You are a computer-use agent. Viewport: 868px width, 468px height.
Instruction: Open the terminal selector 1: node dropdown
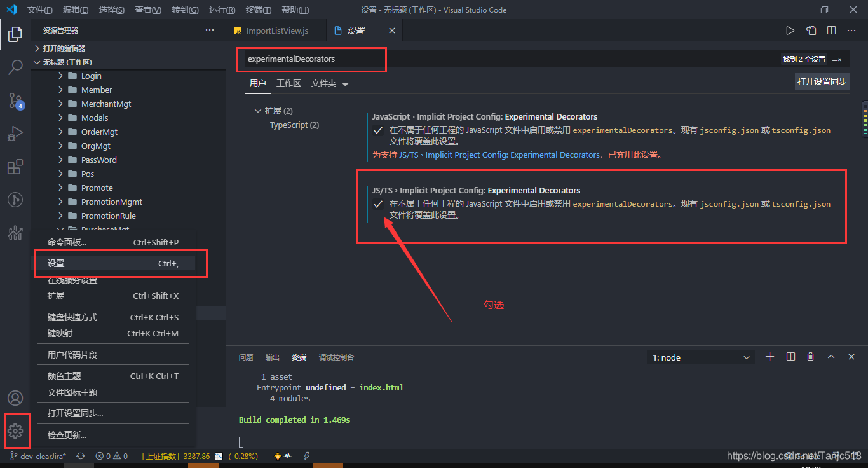coord(702,357)
